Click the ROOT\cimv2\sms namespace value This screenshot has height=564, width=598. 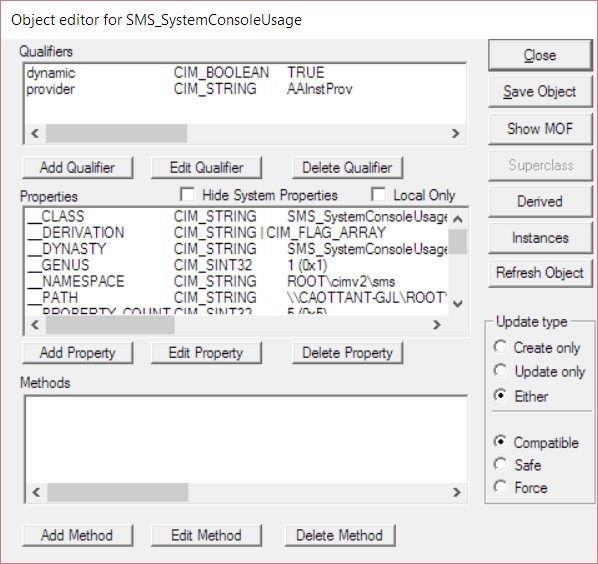click(x=341, y=281)
